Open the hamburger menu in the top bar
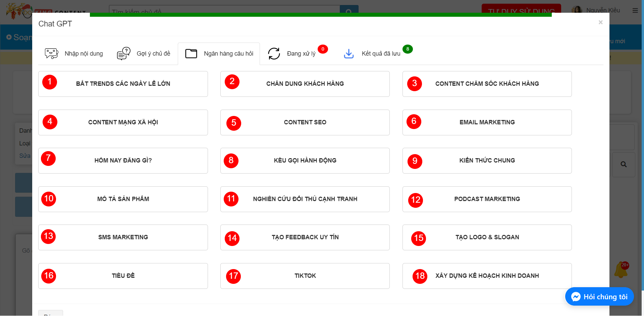The image size is (644, 316). (635, 10)
